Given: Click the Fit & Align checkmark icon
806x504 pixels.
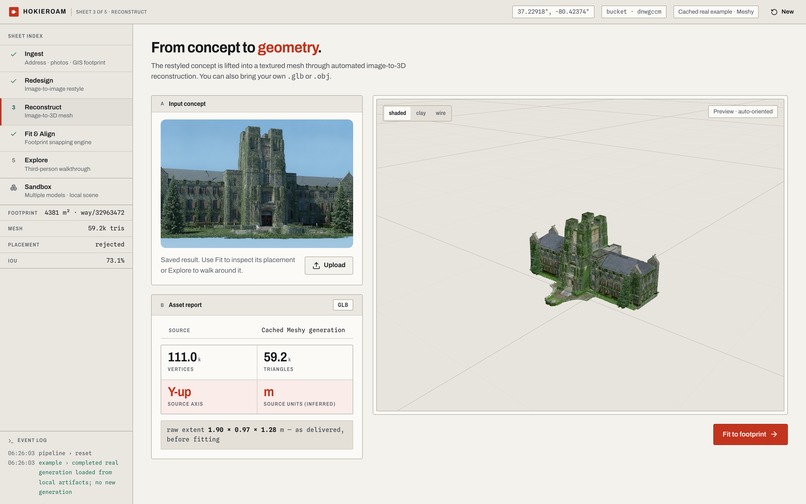Looking at the screenshot, I should click(13, 134).
